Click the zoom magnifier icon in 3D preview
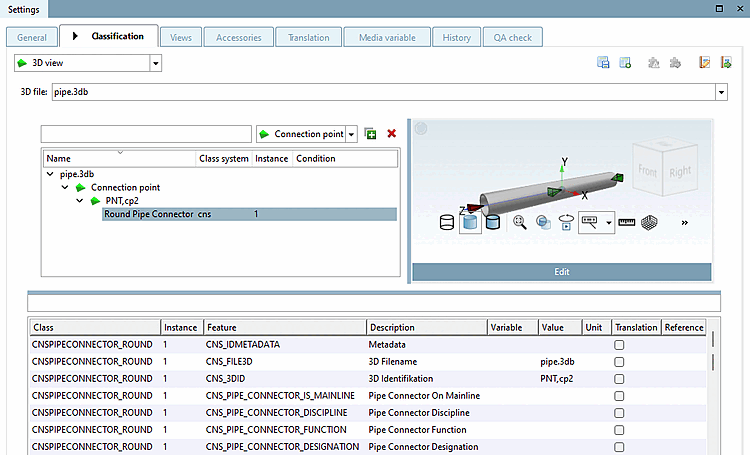 pos(520,222)
